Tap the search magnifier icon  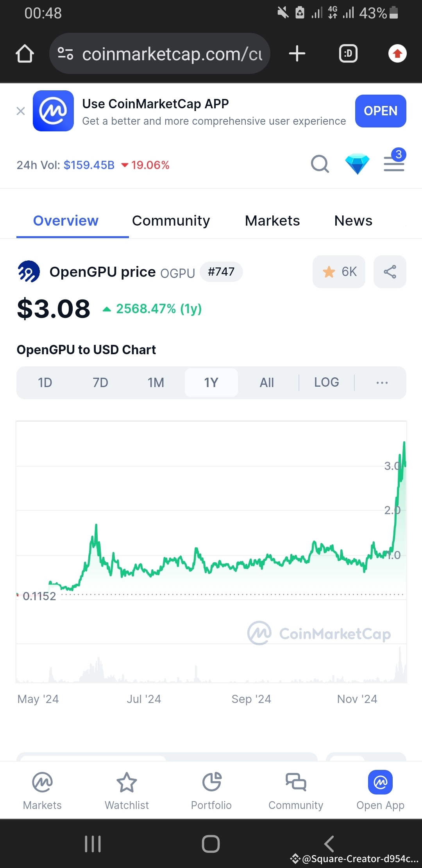[x=320, y=164]
